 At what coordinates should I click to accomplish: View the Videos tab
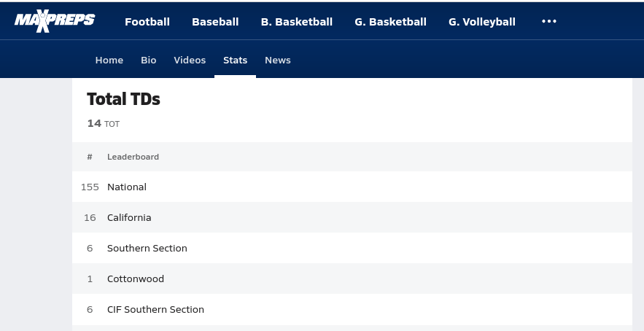point(190,61)
